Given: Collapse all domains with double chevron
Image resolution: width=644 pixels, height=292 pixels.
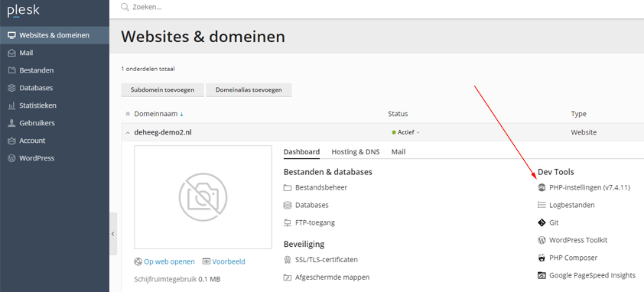Looking at the screenshot, I should [128, 114].
